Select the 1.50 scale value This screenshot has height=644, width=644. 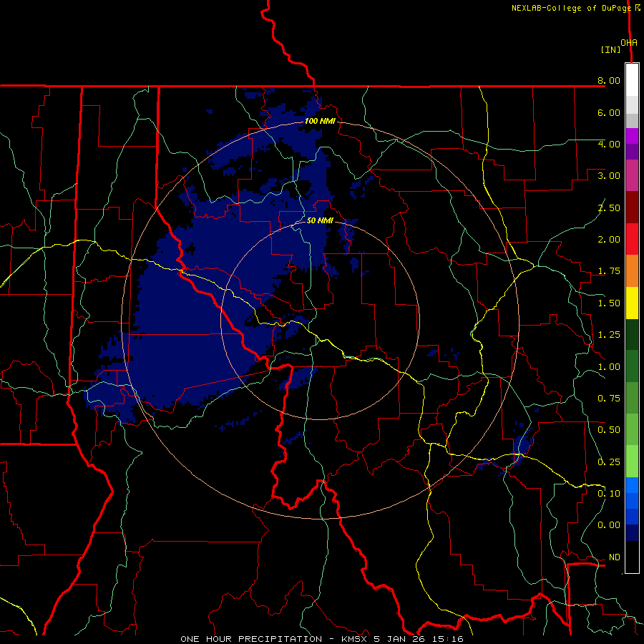tap(609, 303)
